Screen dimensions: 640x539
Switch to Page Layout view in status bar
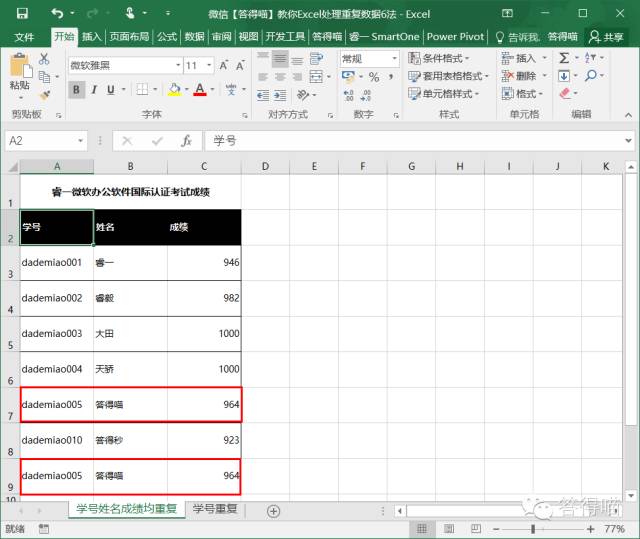tap(449, 529)
